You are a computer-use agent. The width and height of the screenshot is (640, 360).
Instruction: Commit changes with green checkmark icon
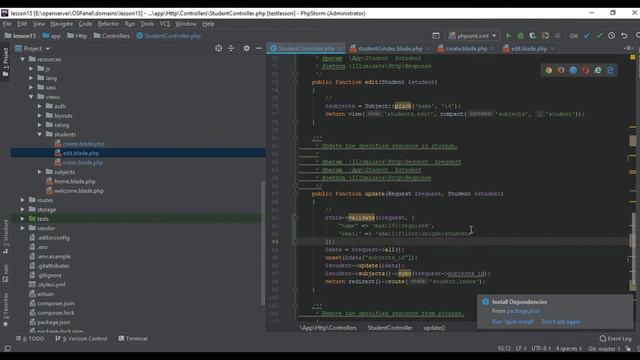pos(599,36)
